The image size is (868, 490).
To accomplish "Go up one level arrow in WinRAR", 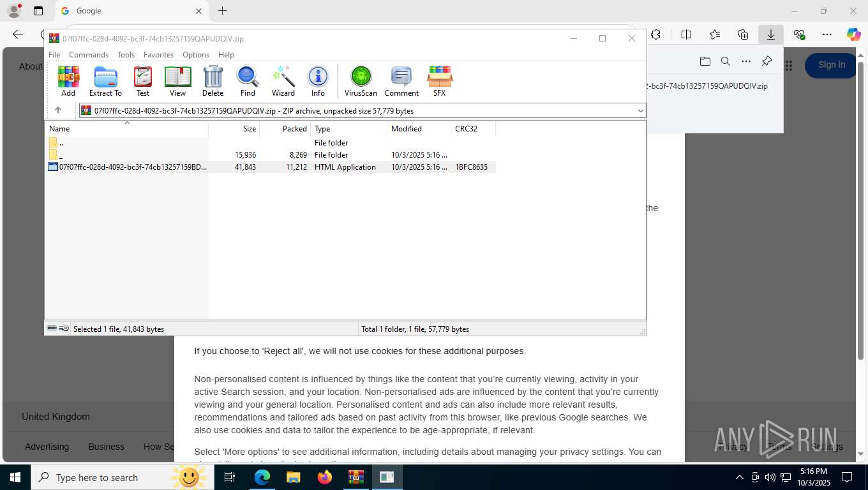I will pos(58,110).
